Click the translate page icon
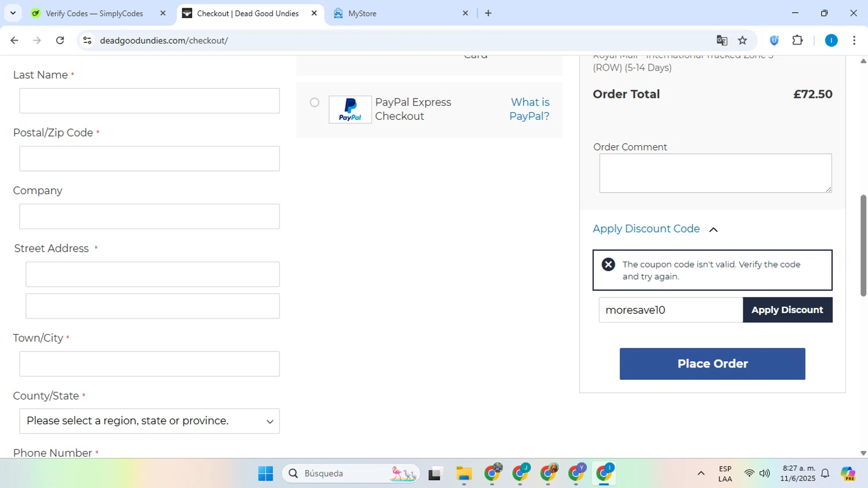Screen dimensions: 868x488 pyautogui.click(x=722, y=41)
